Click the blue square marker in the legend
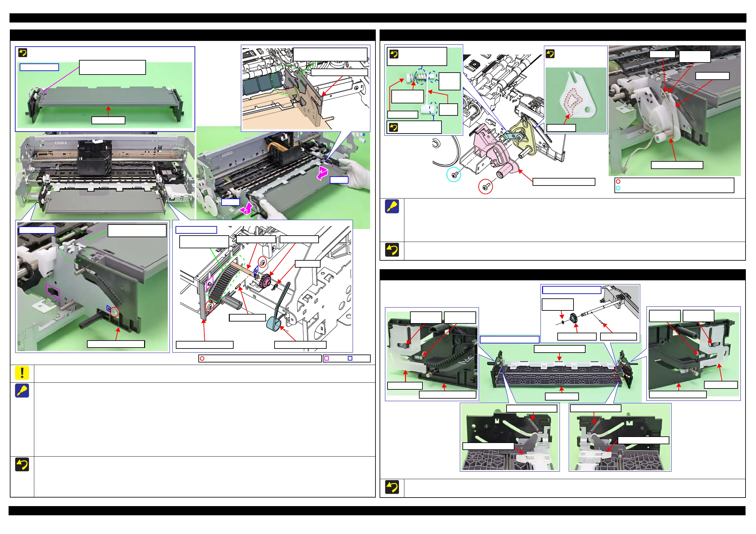Viewport: 756px width, 534px height. pos(350,358)
